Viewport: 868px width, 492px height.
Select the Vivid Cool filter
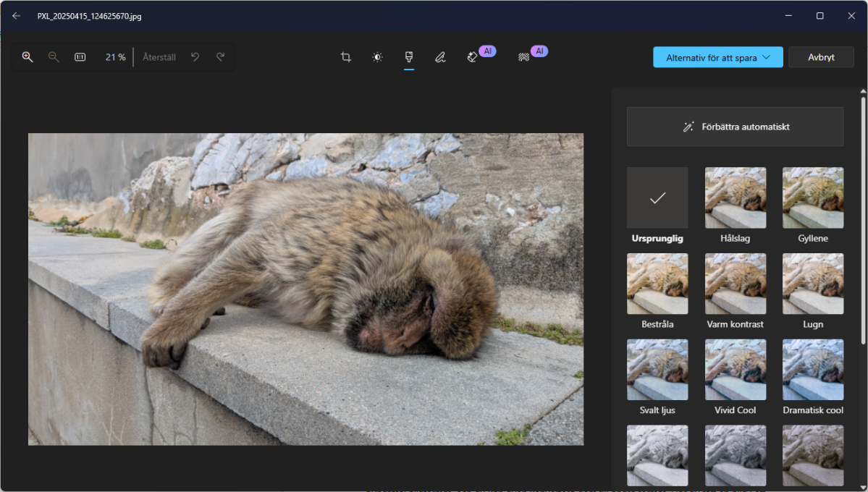pos(735,370)
